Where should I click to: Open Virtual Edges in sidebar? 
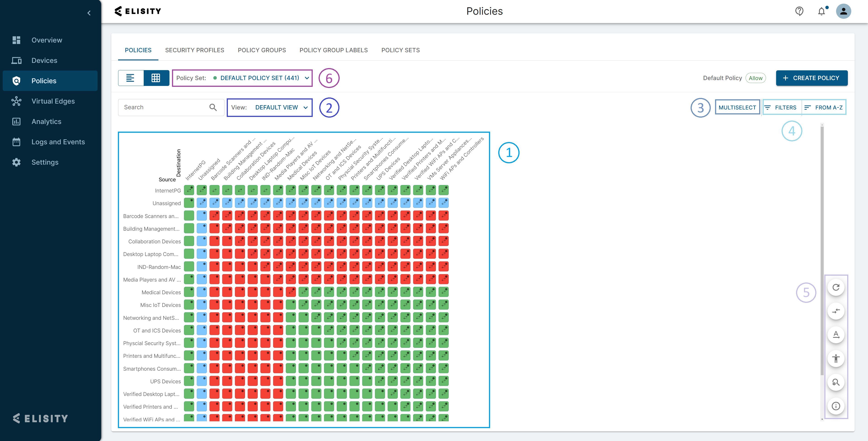tap(53, 101)
